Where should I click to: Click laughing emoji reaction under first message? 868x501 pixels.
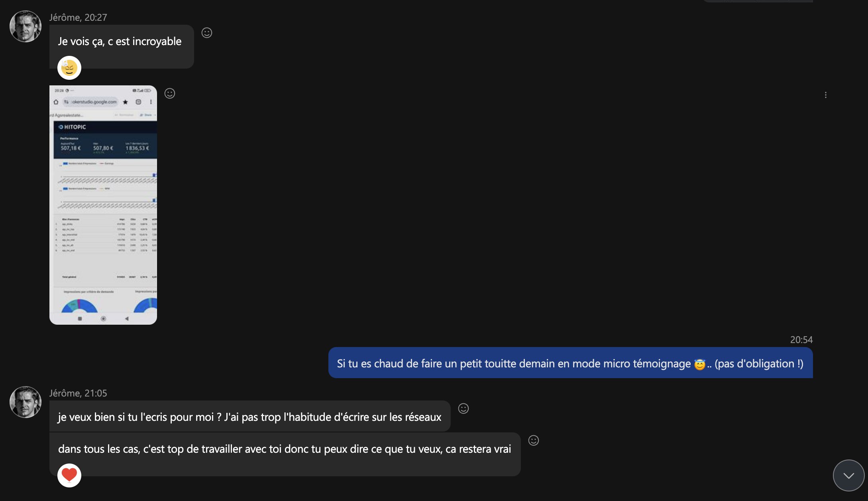pos(69,68)
